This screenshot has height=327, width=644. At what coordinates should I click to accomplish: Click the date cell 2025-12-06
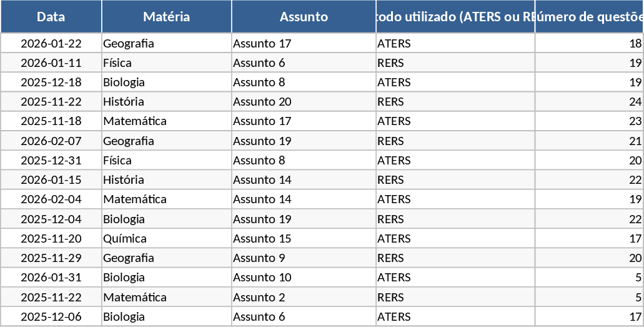tap(51, 316)
